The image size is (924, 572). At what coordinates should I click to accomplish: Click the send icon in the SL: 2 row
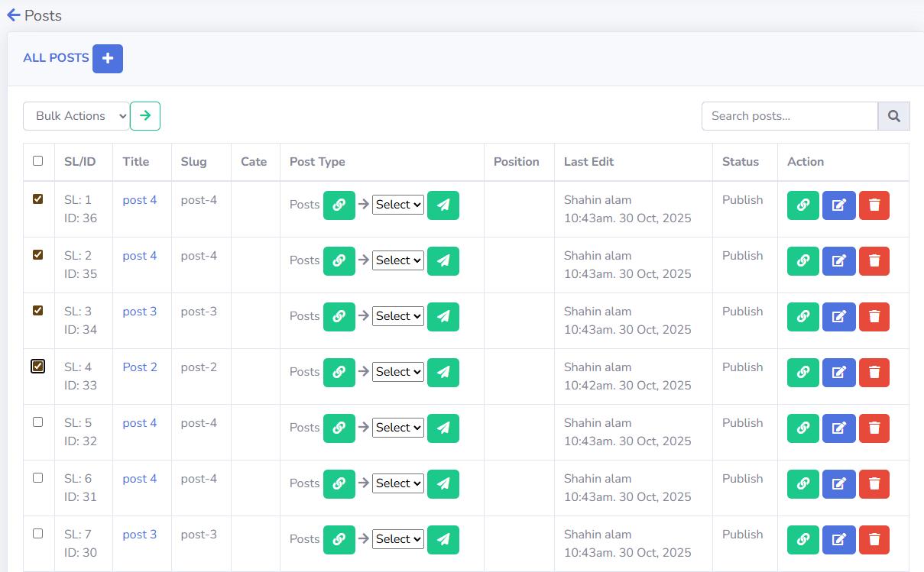[443, 260]
